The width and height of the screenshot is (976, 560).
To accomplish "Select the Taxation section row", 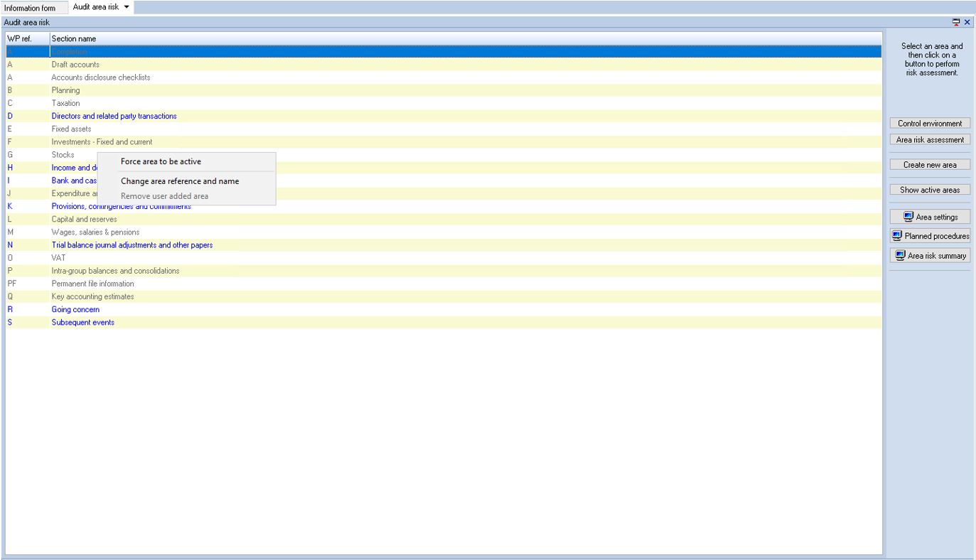I will click(x=444, y=103).
